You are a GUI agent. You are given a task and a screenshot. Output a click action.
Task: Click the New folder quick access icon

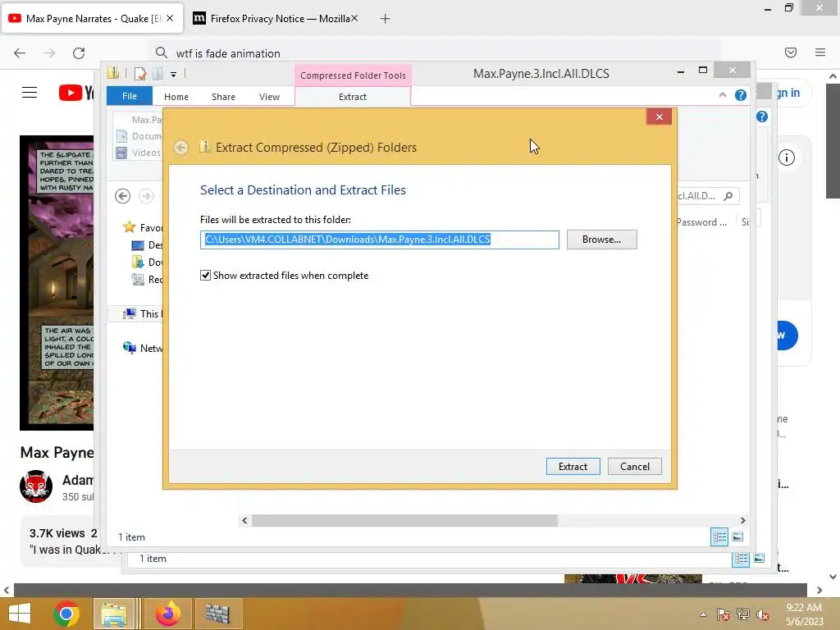[x=158, y=73]
